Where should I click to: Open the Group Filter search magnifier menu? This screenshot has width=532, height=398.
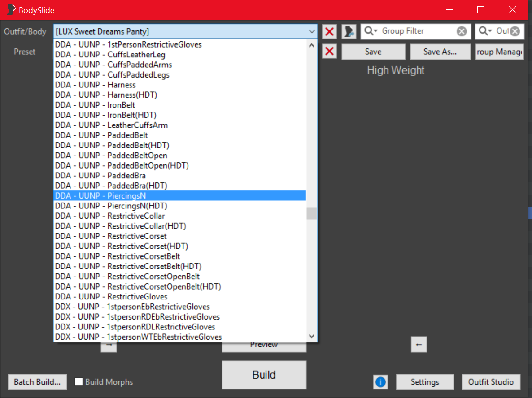point(371,31)
